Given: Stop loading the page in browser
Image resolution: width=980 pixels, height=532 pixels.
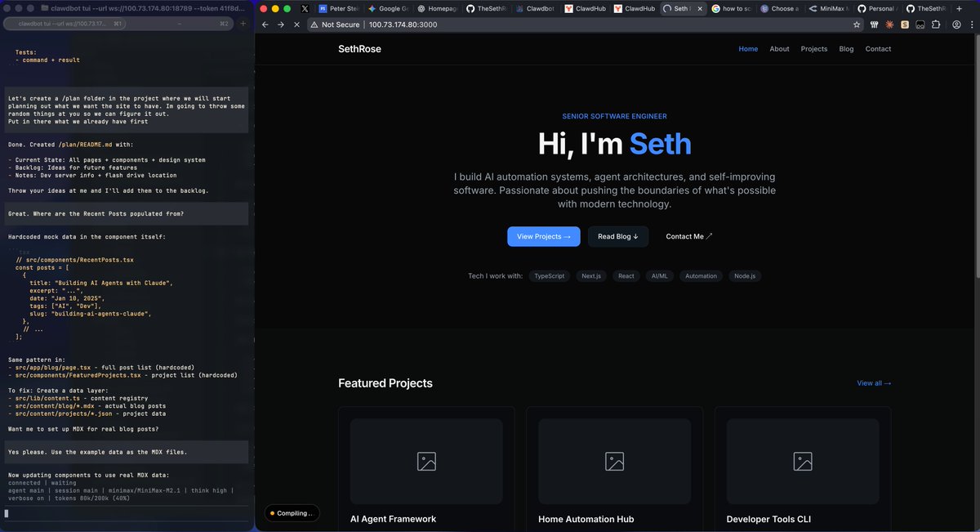Looking at the screenshot, I should pos(296,25).
